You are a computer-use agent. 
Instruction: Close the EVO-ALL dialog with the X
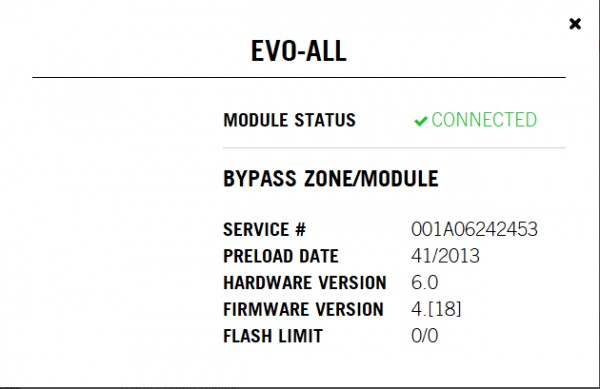point(575,24)
